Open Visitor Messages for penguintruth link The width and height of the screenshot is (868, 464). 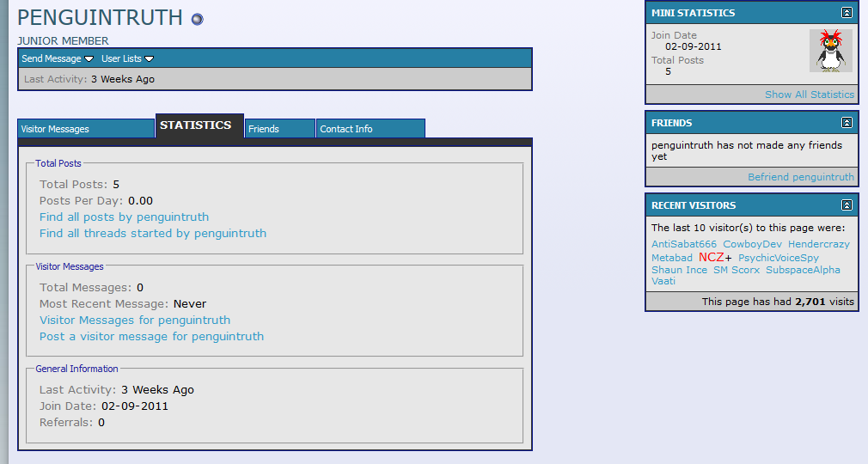pyautogui.click(x=135, y=320)
